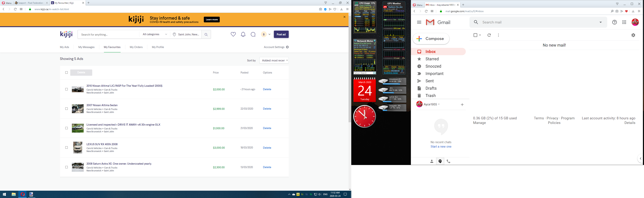The height and width of the screenshot is (198, 644).
Task: Check the 2010 Nissan Altima ad checkbox
Action: point(66,89)
